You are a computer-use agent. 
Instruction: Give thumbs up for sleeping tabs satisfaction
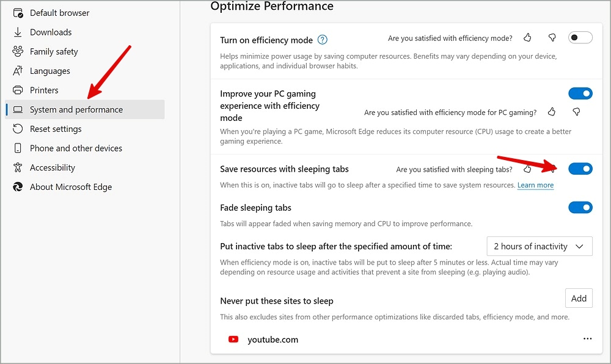527,169
